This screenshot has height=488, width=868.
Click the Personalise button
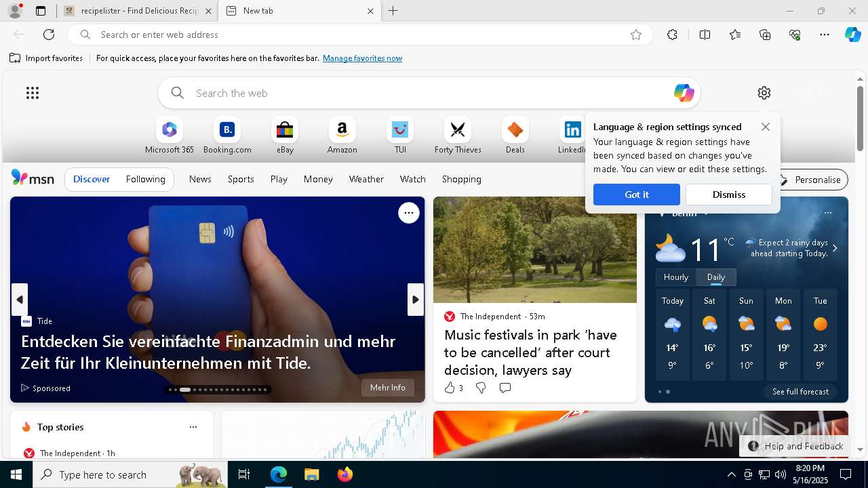[810, 180]
